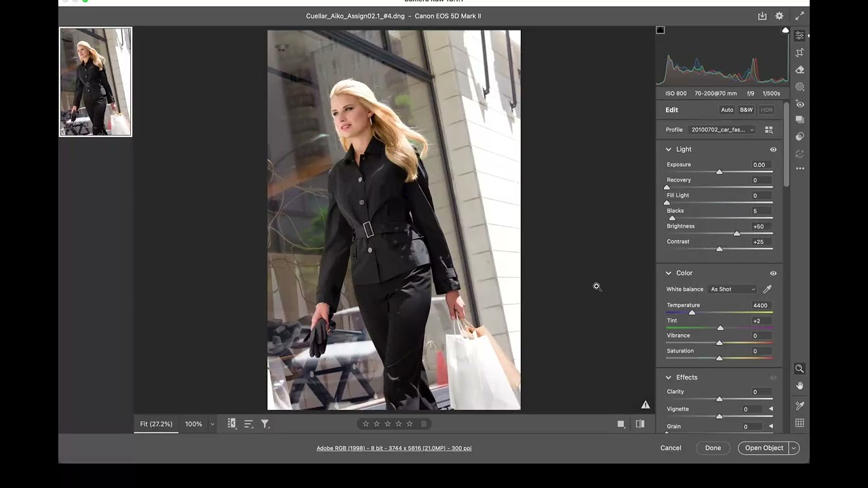
Task: Click the Open Object button
Action: (x=764, y=448)
